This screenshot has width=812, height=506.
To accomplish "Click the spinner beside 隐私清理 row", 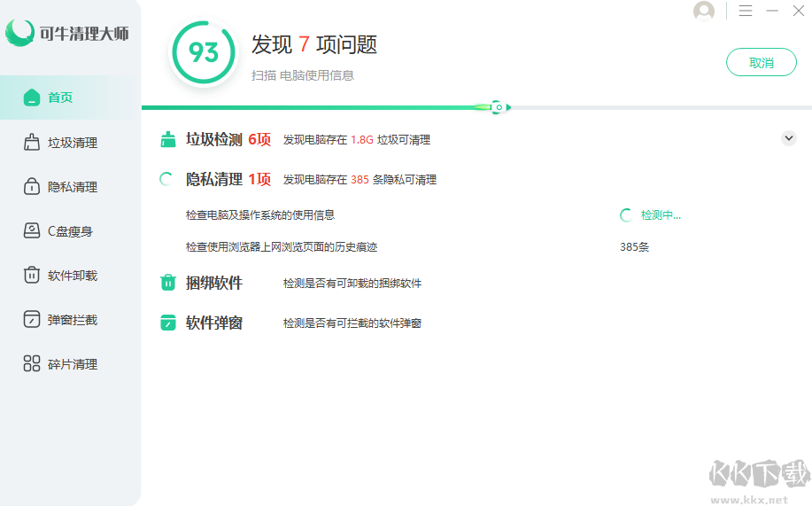I will click(166, 179).
